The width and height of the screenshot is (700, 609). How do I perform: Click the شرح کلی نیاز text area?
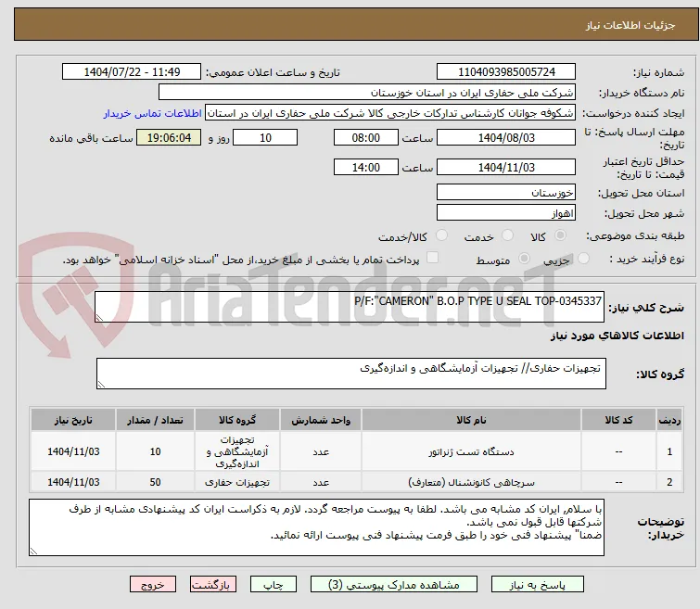pos(350,307)
